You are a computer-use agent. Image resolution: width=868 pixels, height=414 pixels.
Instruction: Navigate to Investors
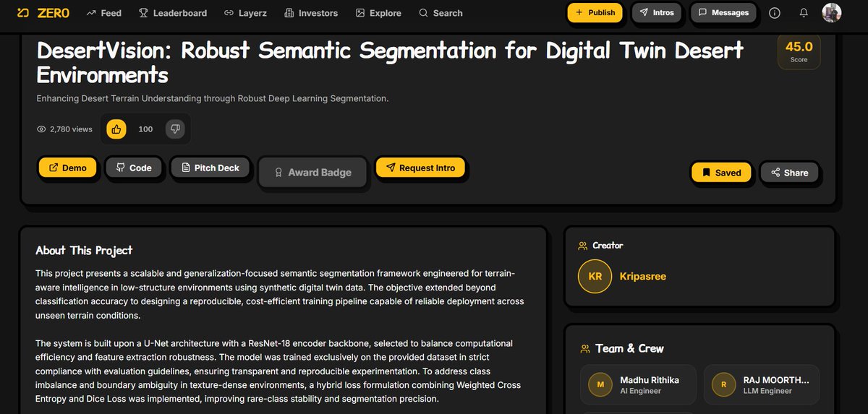click(x=311, y=13)
